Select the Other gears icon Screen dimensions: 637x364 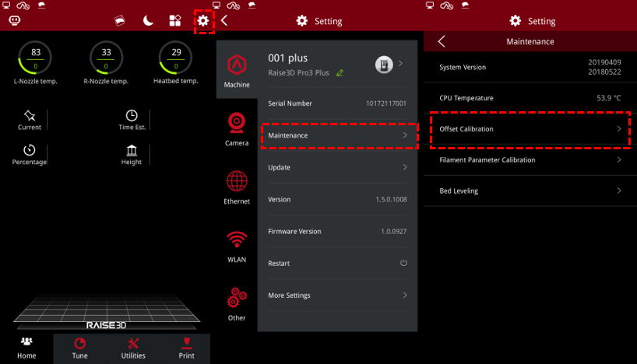(x=237, y=303)
